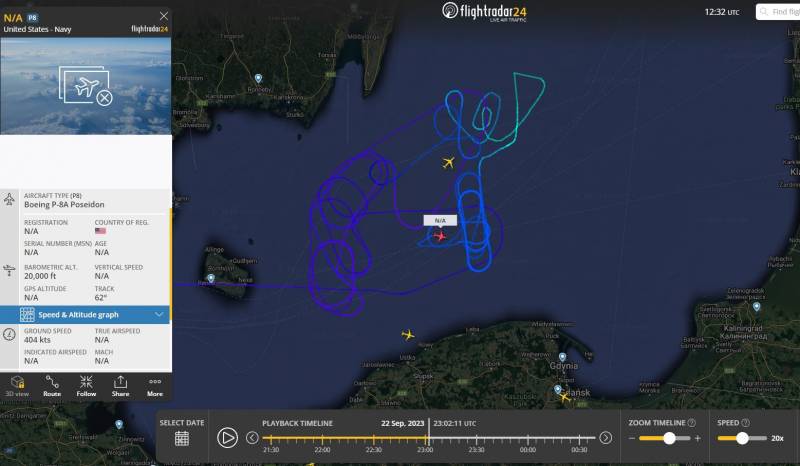800x466 pixels.
Task: Activate the Follow aircraft icon
Action: click(86, 386)
